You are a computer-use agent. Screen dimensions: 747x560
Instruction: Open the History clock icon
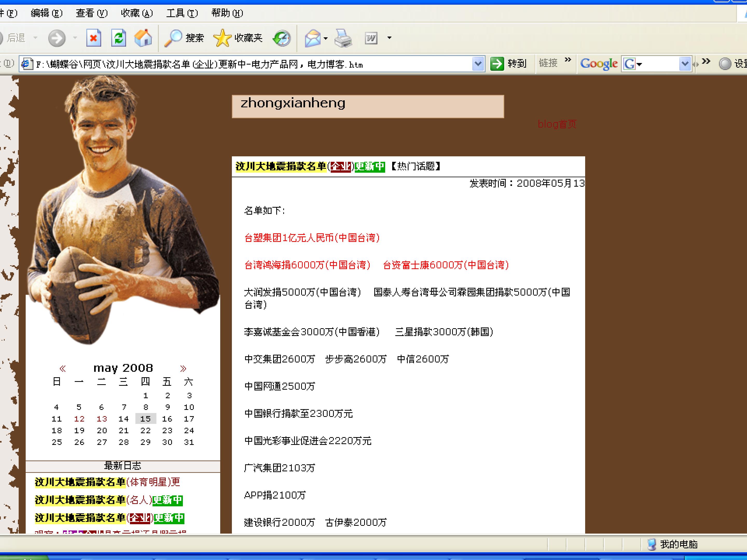click(x=282, y=38)
